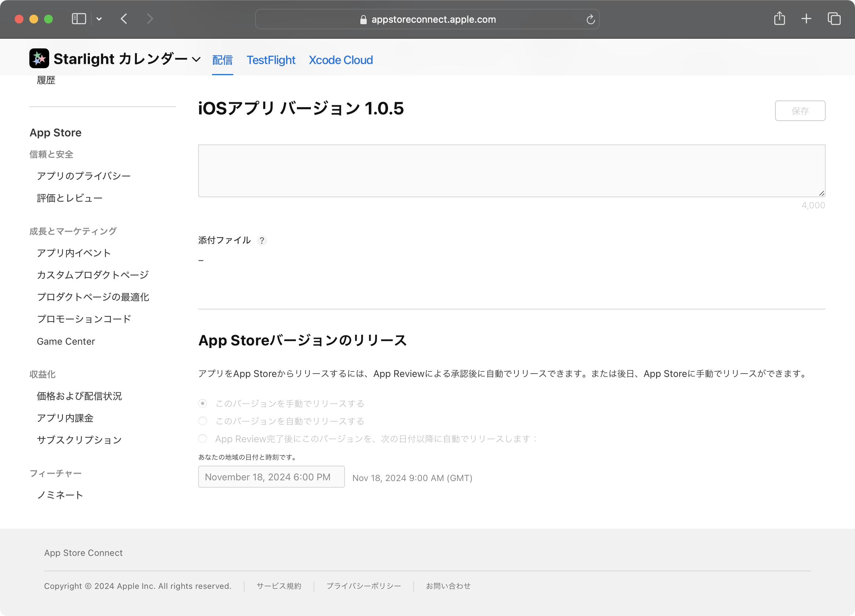The height and width of the screenshot is (616, 855).
Task: Select scheduled date release radio button
Action: coord(203,439)
